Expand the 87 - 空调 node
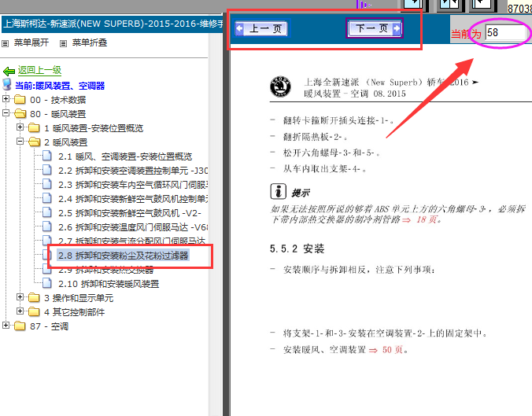 [x=6, y=325]
